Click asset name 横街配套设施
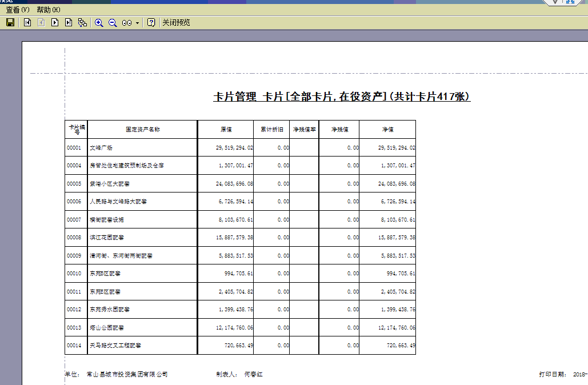This screenshot has height=385, width=588. point(106,220)
